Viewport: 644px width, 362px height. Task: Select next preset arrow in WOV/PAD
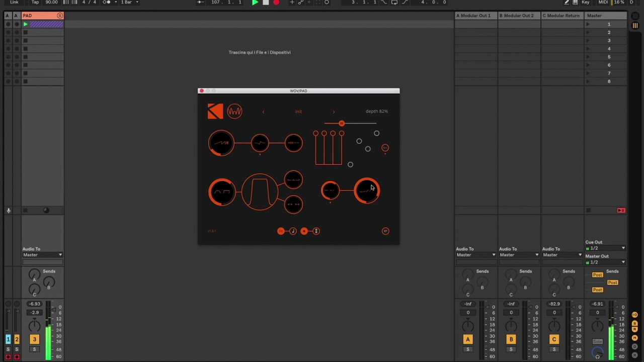pos(334,112)
